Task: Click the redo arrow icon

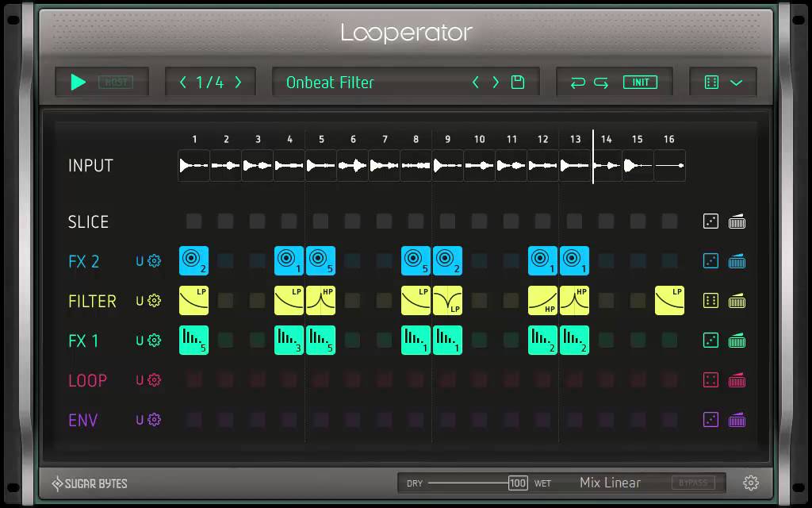Action: pyautogui.click(x=601, y=83)
